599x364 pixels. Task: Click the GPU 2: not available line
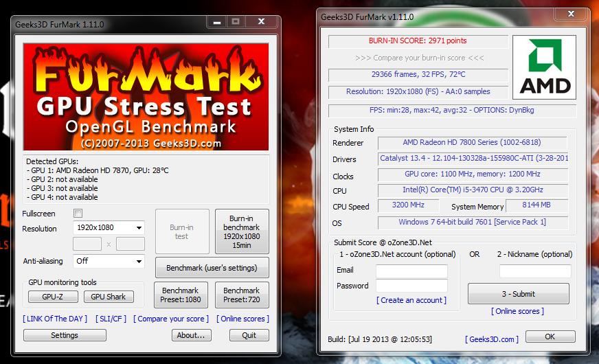pos(62,179)
